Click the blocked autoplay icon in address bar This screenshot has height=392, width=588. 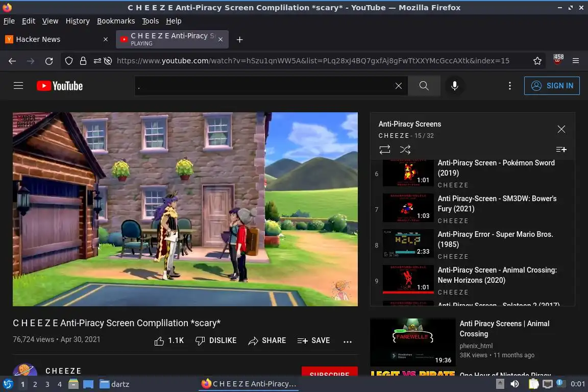pos(108,61)
